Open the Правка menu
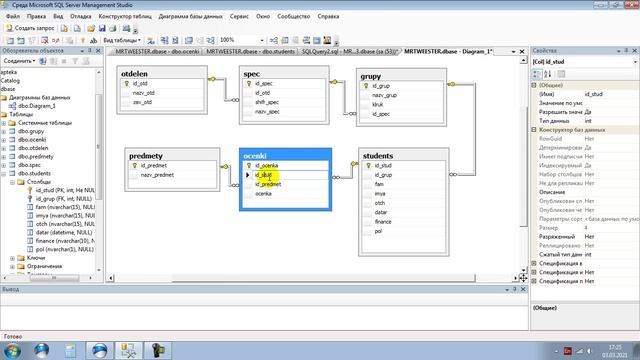640x360 pixels. 36,16
